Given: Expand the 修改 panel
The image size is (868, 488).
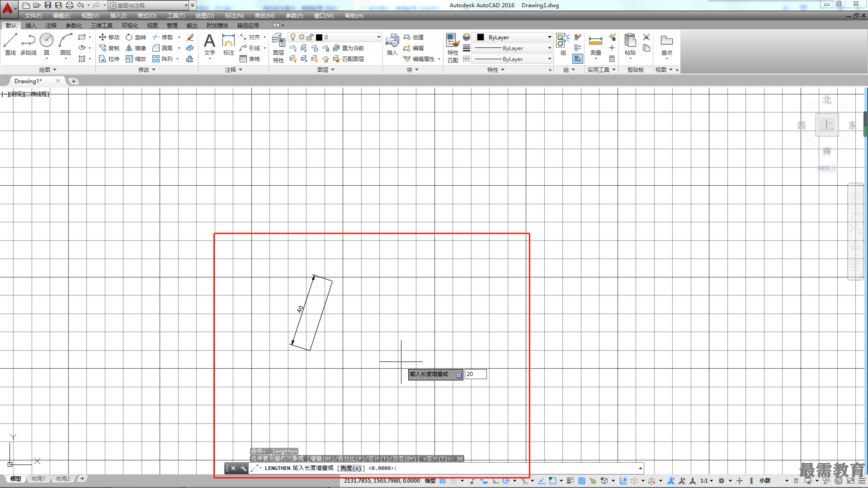Looking at the screenshot, I should point(146,70).
